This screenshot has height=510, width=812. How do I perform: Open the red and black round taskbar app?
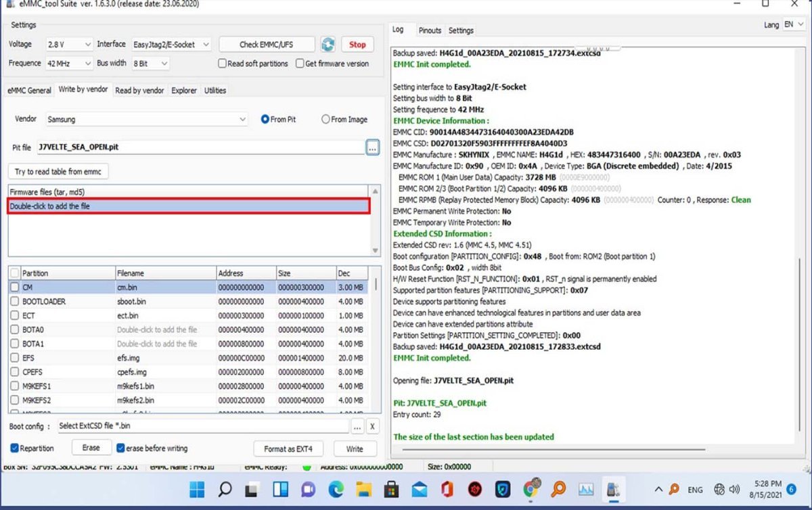475,489
